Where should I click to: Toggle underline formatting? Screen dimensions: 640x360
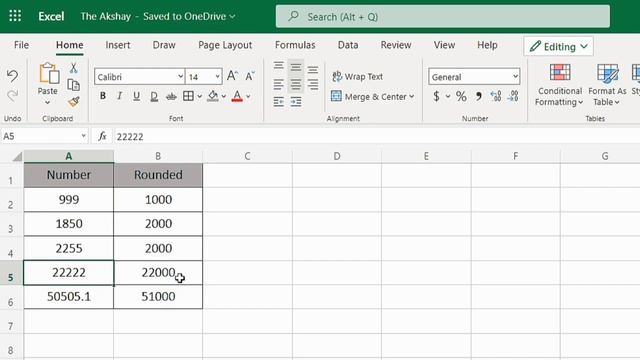tap(136, 96)
